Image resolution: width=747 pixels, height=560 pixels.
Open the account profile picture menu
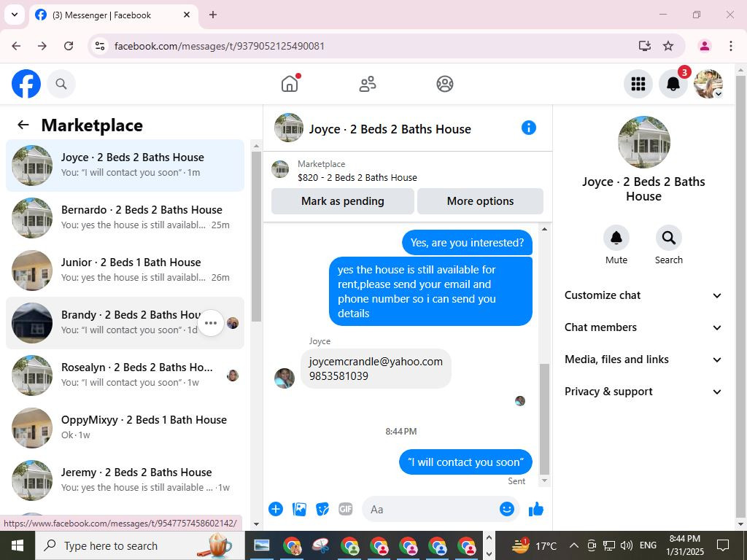pyautogui.click(x=708, y=84)
